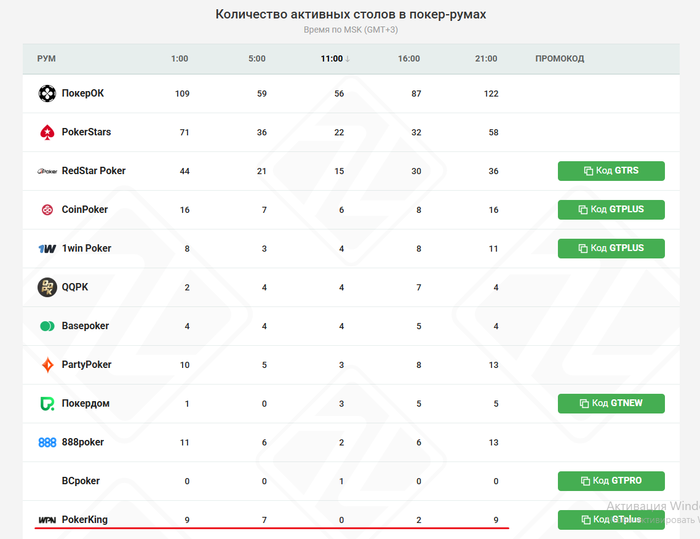
Task: Open the BCpoker room link
Action: (x=80, y=481)
